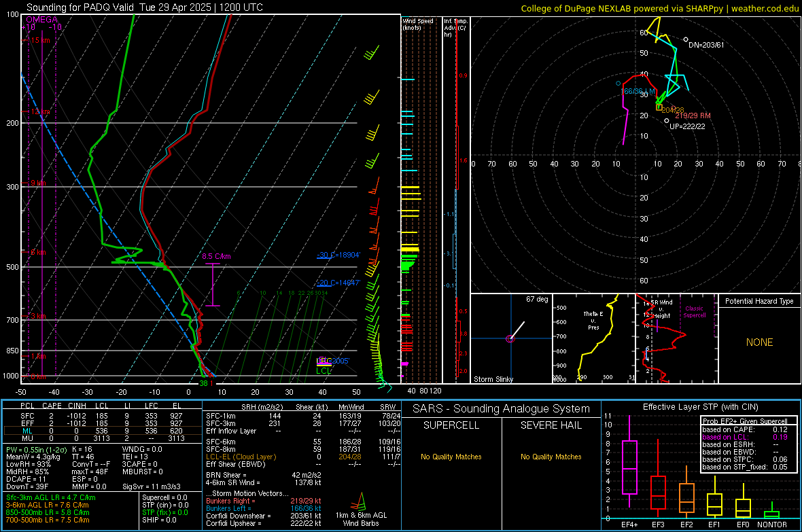This screenshot has height=532, width=802.
Task: Click the SARS - Sounding Analogue System title
Action: click(502, 409)
